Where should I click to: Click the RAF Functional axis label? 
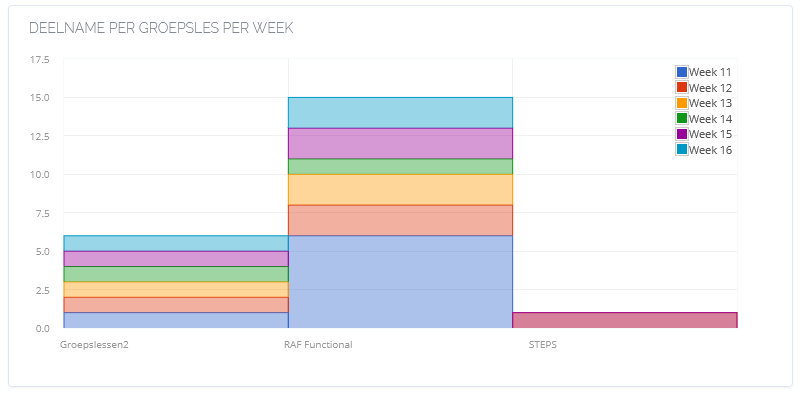(318, 344)
